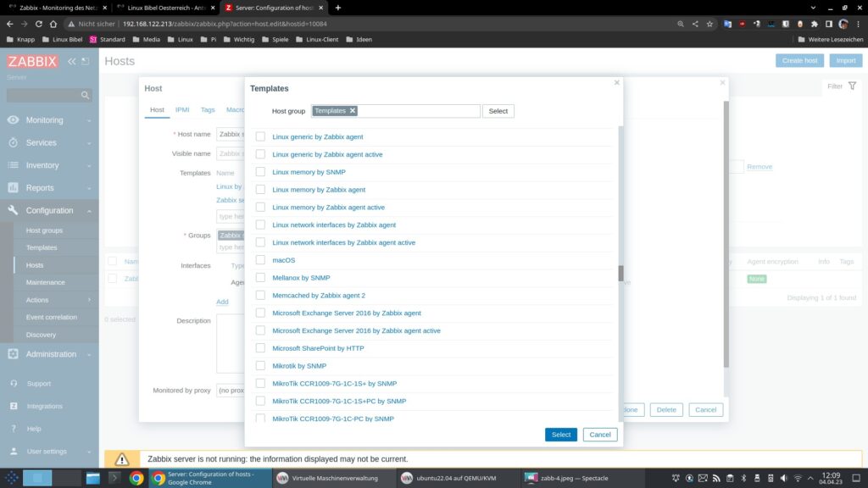Click the Inventory list icon

14,165
